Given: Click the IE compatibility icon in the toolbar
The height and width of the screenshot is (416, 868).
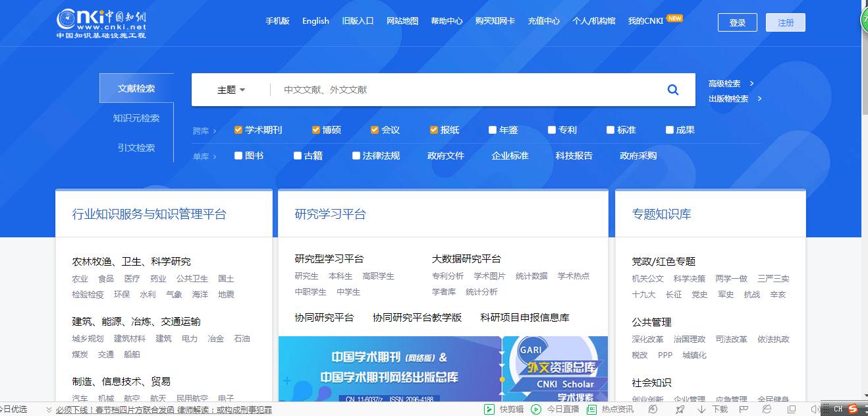Looking at the screenshot, I should pyautogui.click(x=767, y=409).
